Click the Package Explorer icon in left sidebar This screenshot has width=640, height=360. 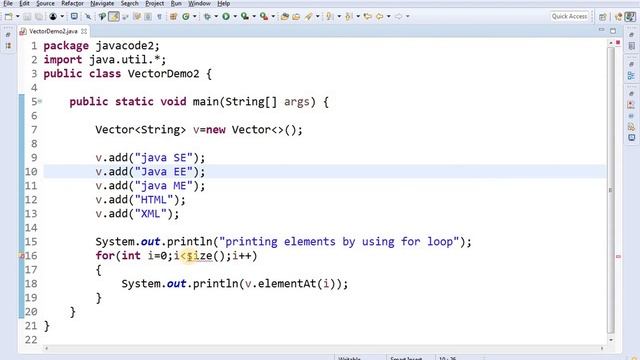[8, 46]
